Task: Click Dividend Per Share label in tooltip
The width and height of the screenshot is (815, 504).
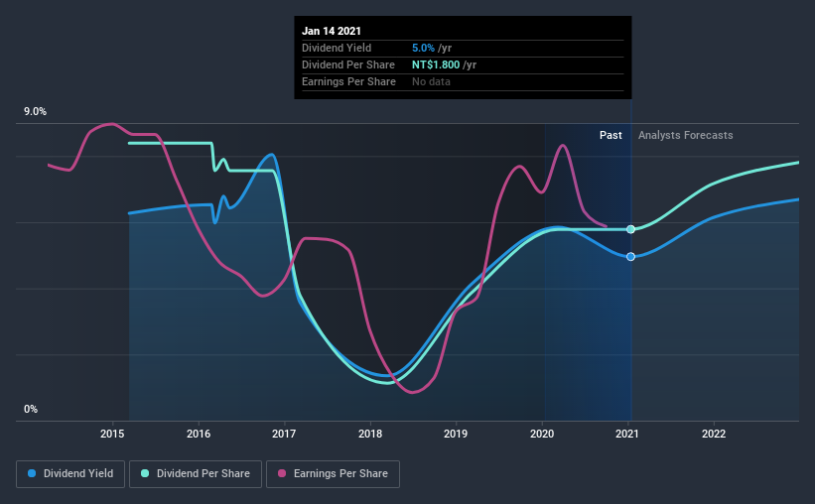Action: coord(348,64)
